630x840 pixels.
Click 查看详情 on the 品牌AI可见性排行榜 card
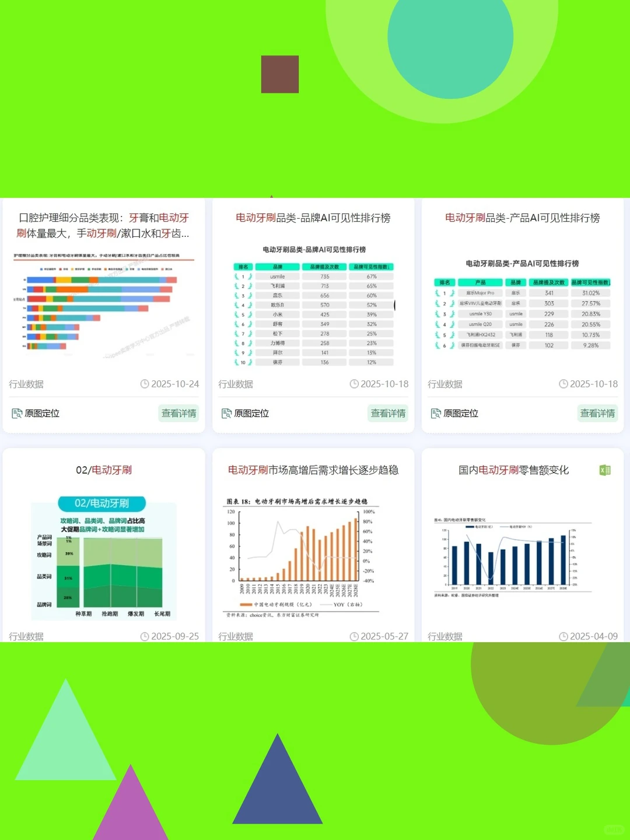(x=388, y=413)
